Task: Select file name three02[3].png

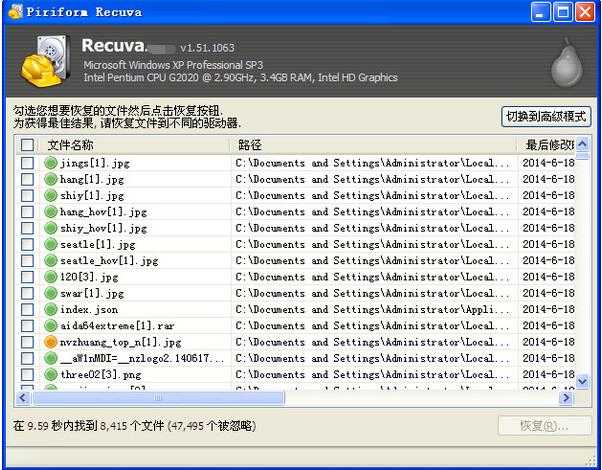Action: coord(101,374)
